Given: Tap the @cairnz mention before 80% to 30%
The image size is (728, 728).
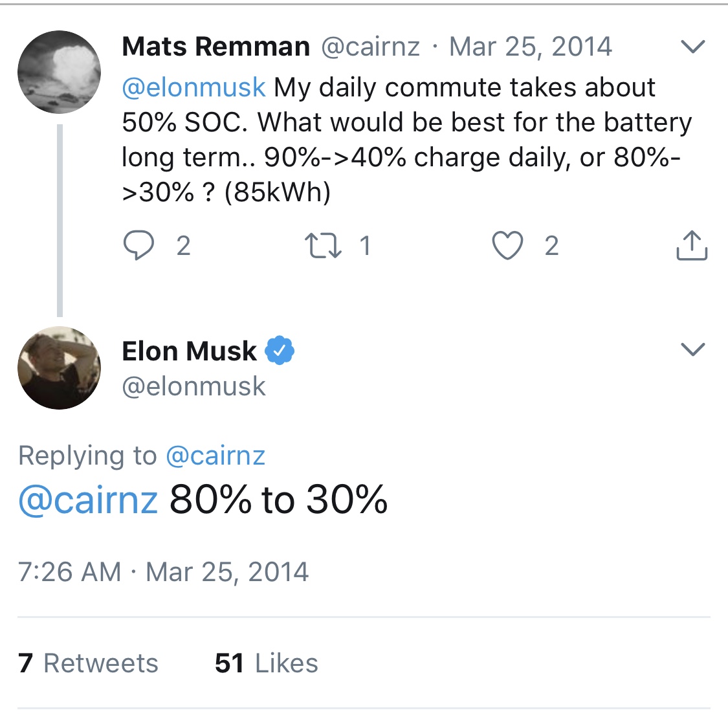Looking at the screenshot, I should (x=88, y=500).
